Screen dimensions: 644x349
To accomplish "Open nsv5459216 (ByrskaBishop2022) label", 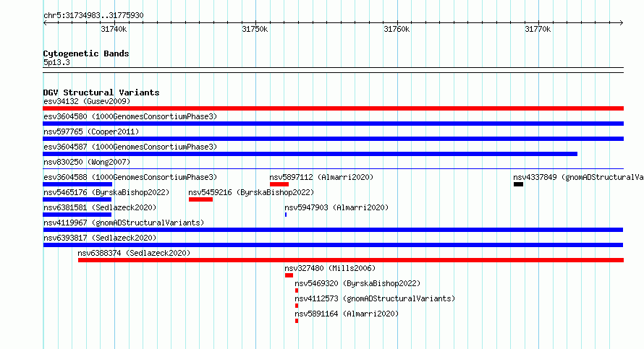I will click(251, 192).
